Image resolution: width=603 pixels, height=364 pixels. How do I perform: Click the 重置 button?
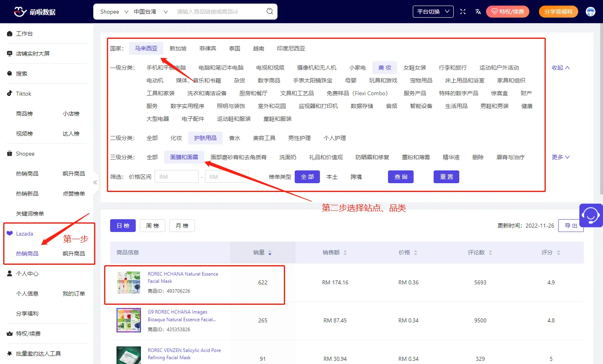(x=446, y=177)
